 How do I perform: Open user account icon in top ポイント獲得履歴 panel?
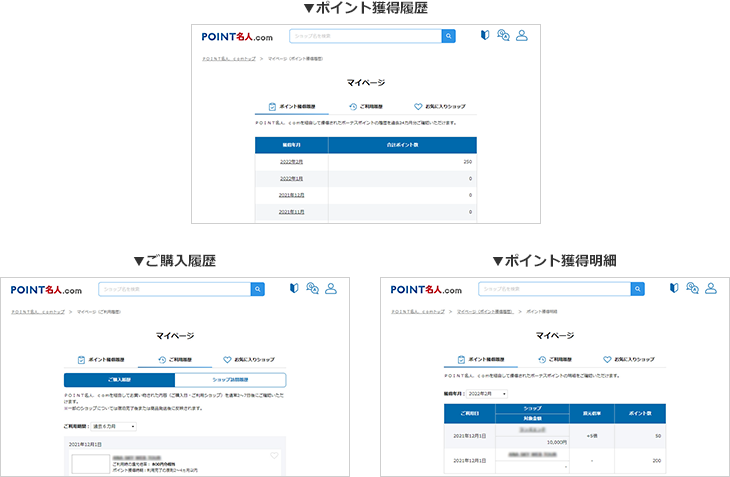[522, 36]
